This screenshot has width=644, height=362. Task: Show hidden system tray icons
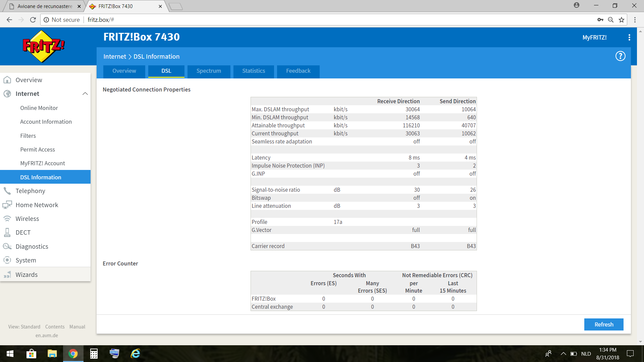pos(563,354)
